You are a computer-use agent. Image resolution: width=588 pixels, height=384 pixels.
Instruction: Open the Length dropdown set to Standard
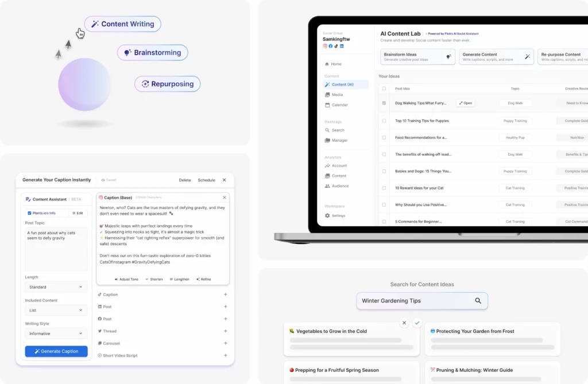[56, 287]
